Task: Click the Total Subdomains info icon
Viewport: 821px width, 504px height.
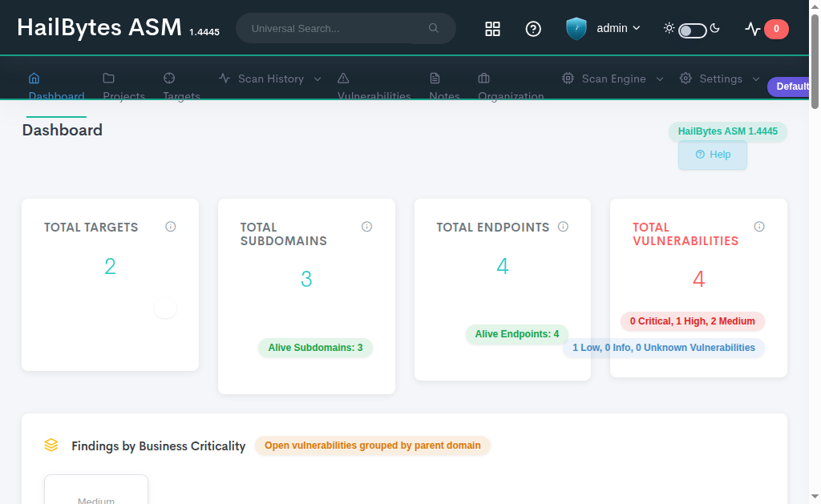Action: [x=367, y=227]
